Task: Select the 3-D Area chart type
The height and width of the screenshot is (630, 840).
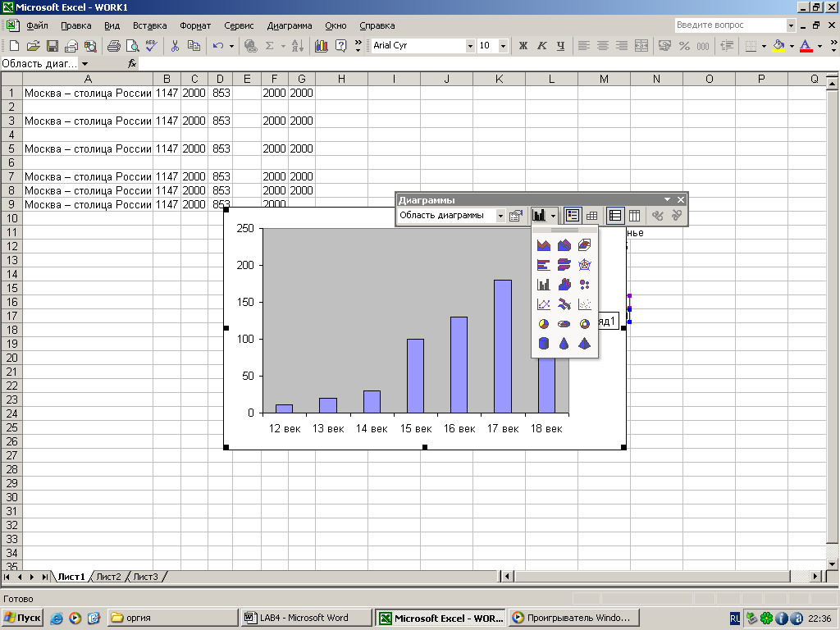Action: point(564,244)
